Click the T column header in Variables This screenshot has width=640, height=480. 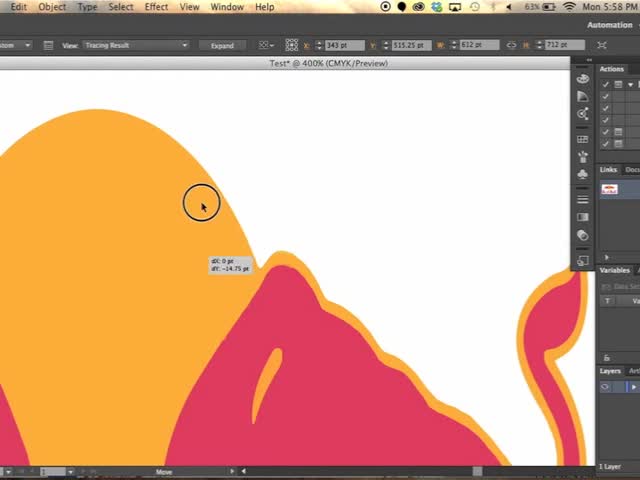coord(607,301)
